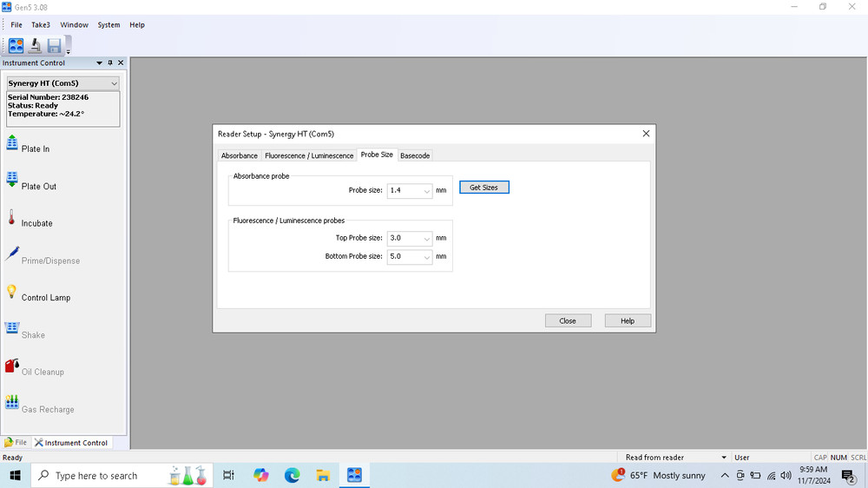Open the Synergy HT (Com5) reader dropdown
Image resolution: width=868 pixels, height=488 pixels.
point(114,83)
